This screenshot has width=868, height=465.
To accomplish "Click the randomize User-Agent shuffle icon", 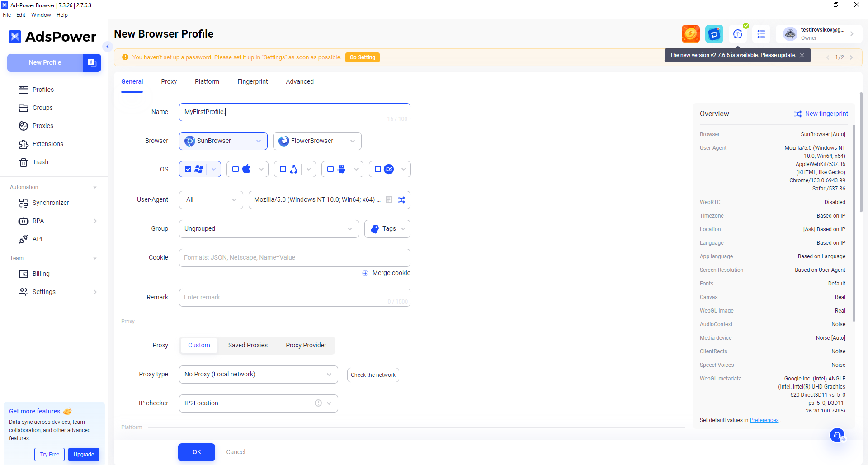I will (x=401, y=200).
